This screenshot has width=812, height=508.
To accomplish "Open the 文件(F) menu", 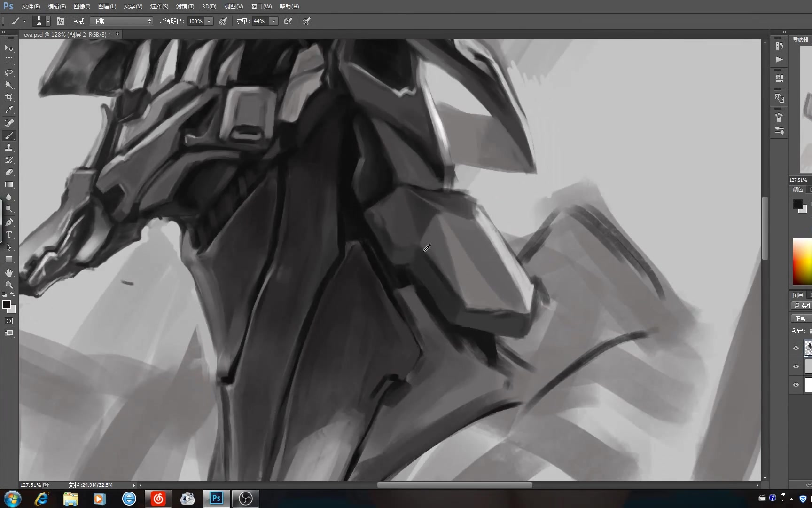I will coord(31,7).
